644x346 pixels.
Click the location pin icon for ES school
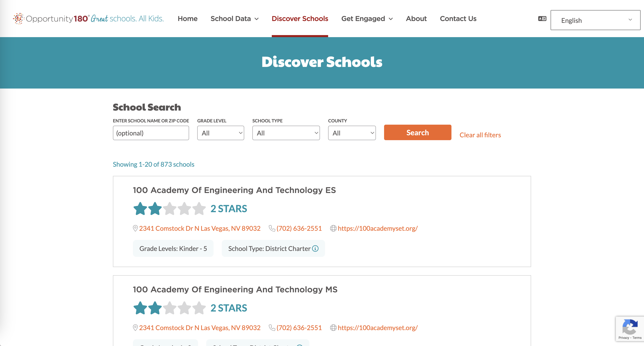coord(135,228)
